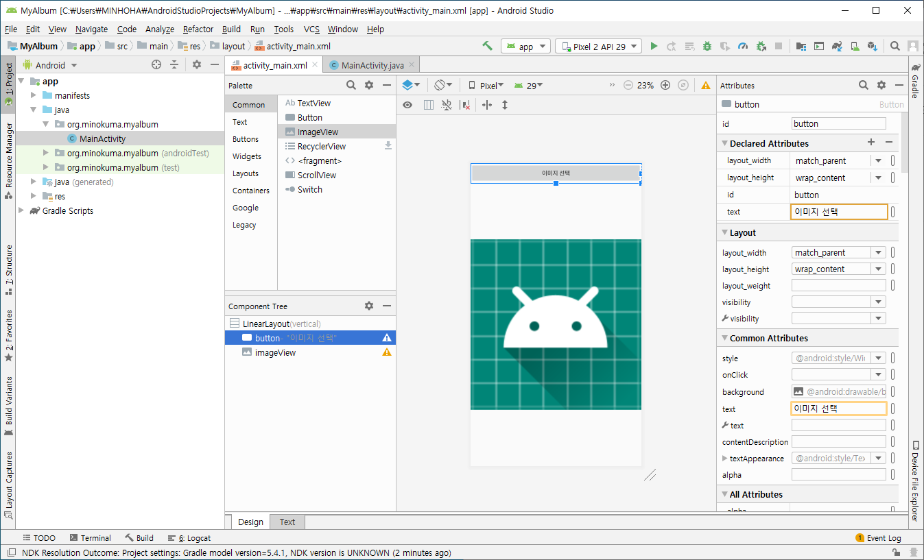Open AVD Manager icon
This screenshot has height=560, width=924.
point(855,46)
